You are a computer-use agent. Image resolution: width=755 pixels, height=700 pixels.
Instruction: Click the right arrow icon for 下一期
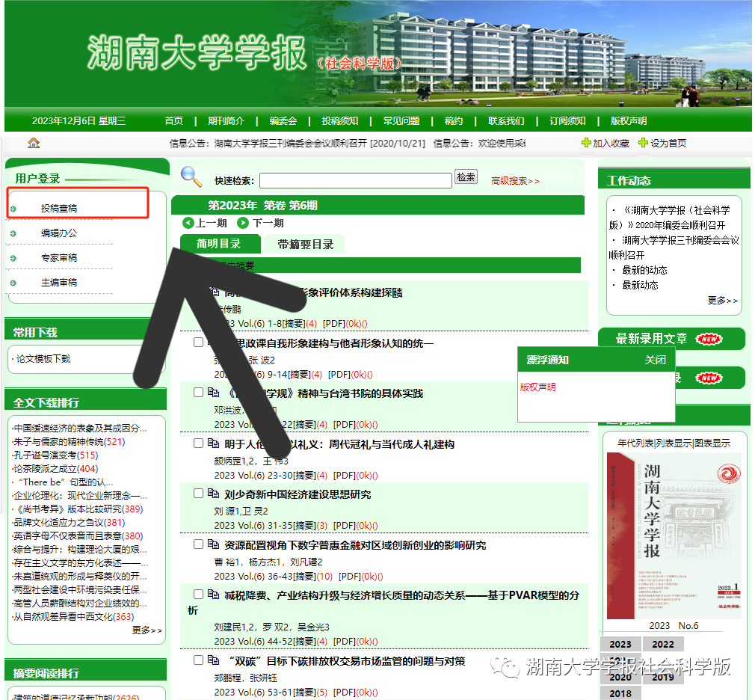(243, 223)
